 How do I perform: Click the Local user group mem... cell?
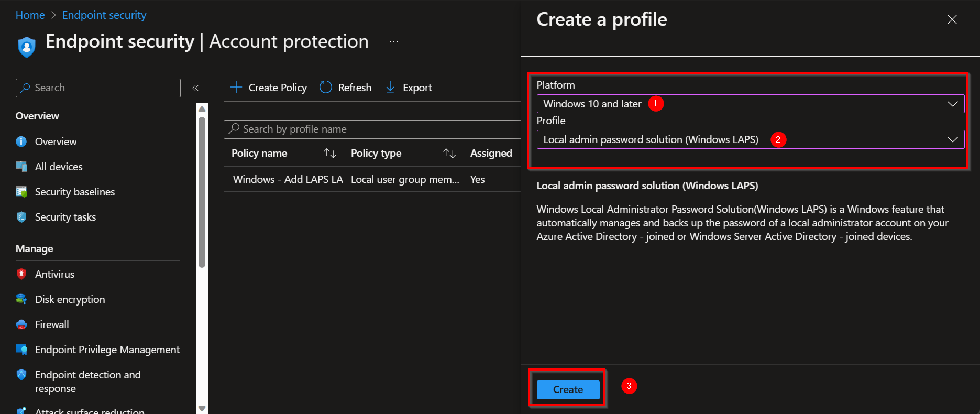click(405, 179)
